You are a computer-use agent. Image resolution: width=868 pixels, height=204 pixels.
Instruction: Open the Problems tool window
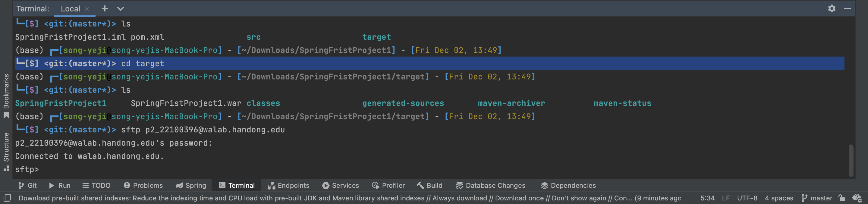pyautogui.click(x=143, y=185)
